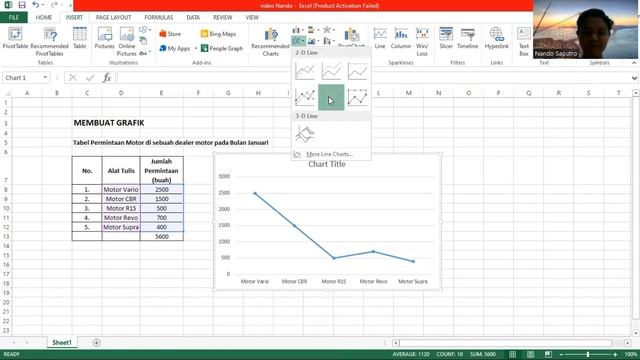Insert a Line sparkline
The image size is (640, 360).
380,38
